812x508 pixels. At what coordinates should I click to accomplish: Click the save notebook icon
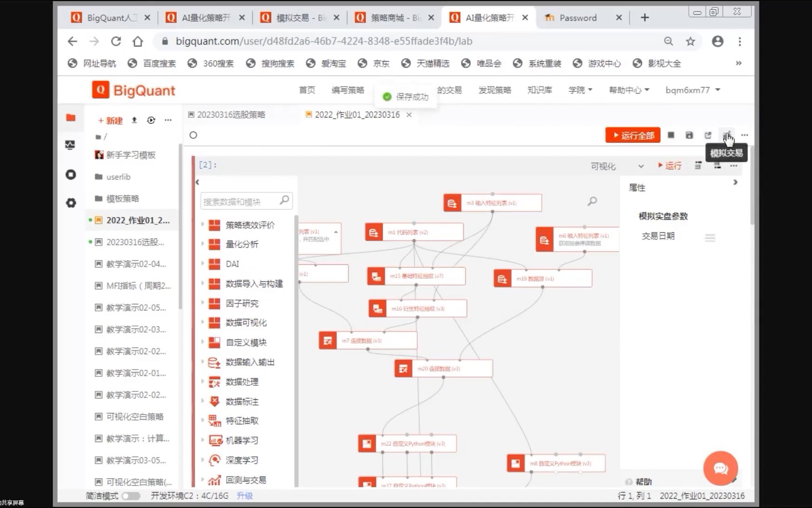(x=689, y=135)
